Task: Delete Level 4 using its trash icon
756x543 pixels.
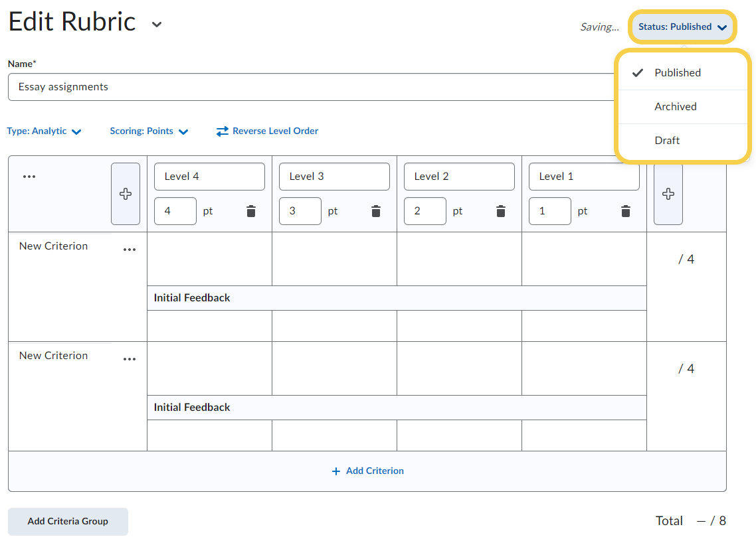Action: click(x=251, y=211)
